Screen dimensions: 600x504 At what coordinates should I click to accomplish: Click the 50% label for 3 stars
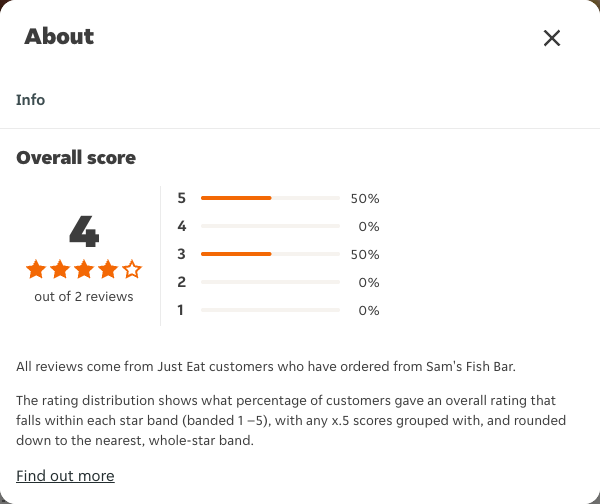pos(365,254)
